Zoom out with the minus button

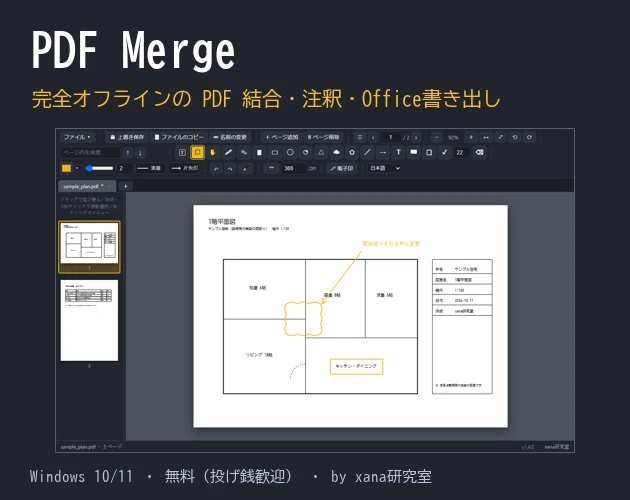tap(437, 137)
